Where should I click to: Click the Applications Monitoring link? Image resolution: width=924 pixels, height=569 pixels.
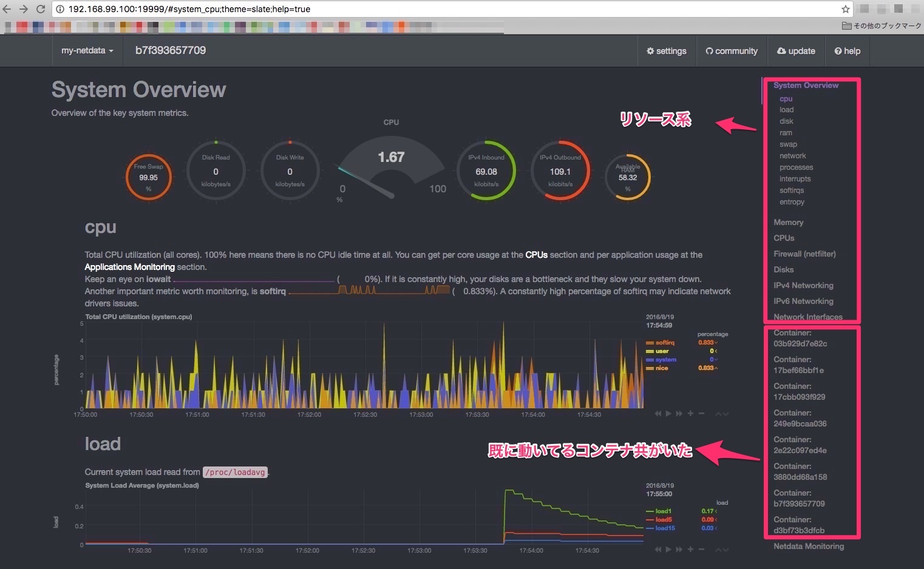pos(129,267)
